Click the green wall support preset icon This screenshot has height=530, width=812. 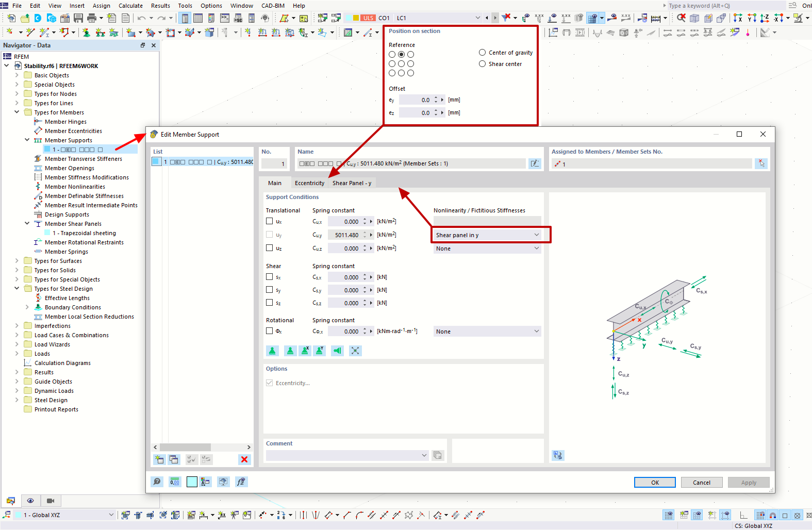[337, 351]
